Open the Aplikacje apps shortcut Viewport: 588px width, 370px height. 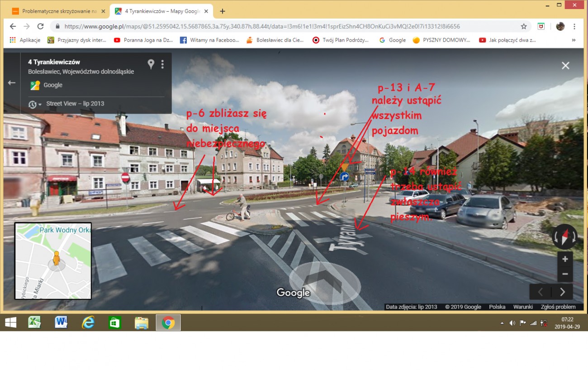[25, 40]
